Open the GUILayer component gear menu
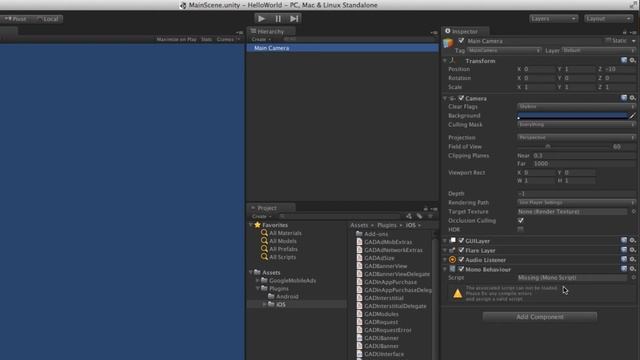Viewport: 640px width, 360px height. pos(632,241)
